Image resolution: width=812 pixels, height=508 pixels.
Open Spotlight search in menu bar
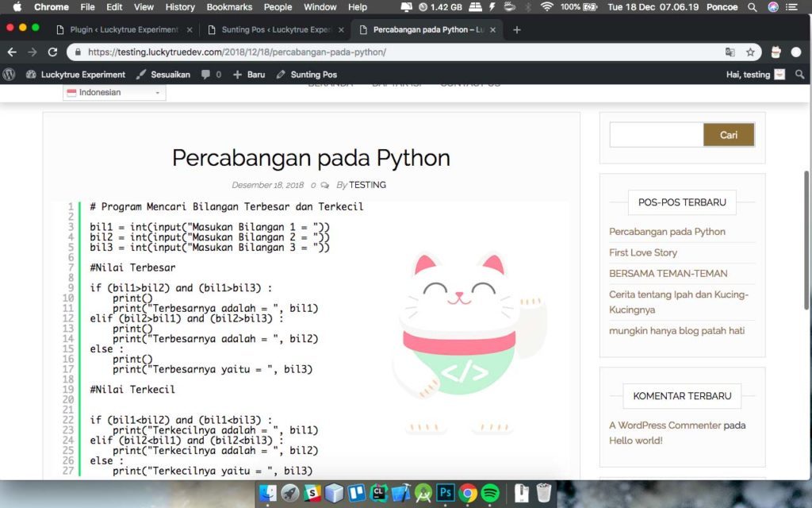point(752,7)
